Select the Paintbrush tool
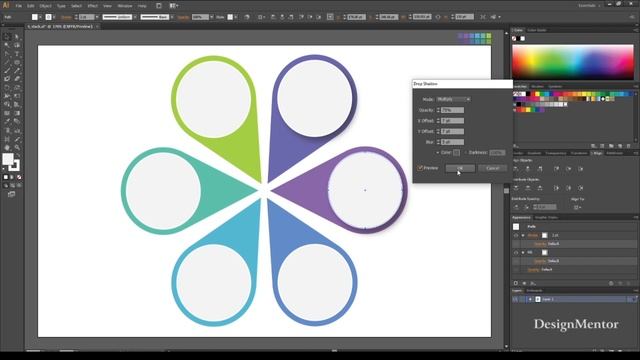The width and height of the screenshot is (640, 360). pos(7,71)
